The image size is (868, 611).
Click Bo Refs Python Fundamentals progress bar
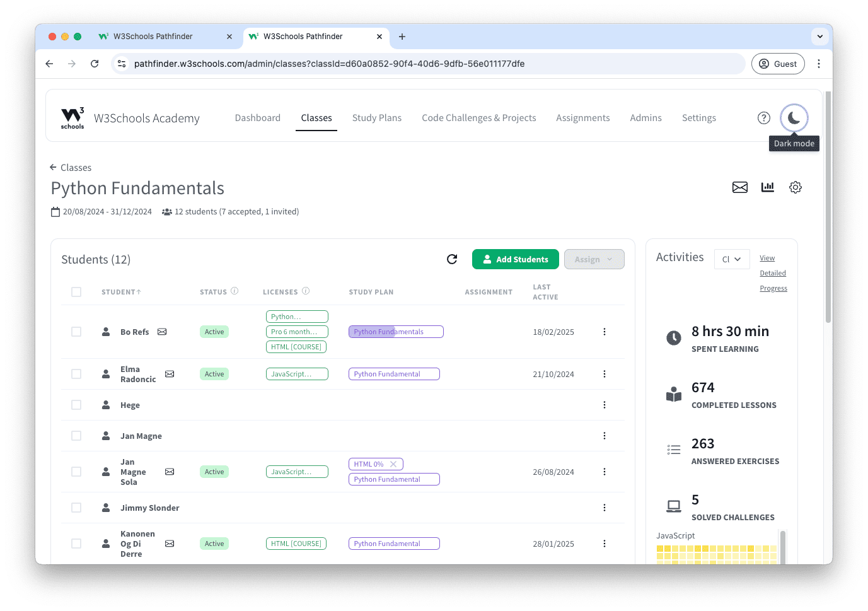point(395,332)
